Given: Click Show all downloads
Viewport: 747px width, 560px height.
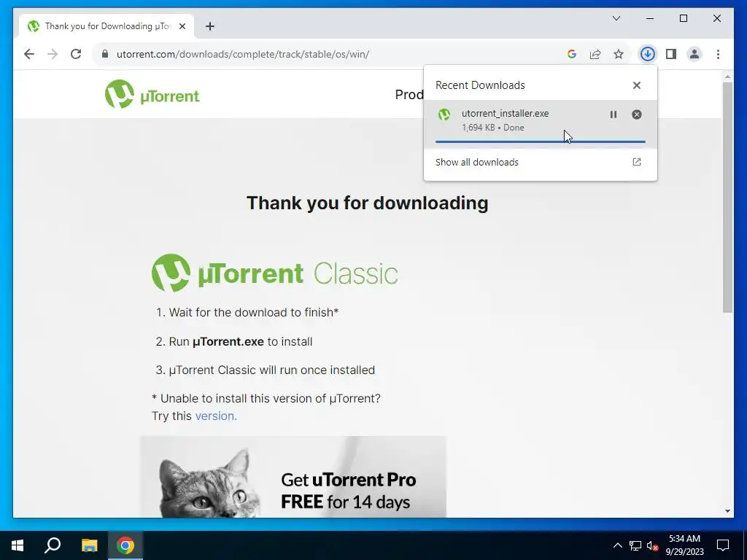Looking at the screenshot, I should coord(477,162).
